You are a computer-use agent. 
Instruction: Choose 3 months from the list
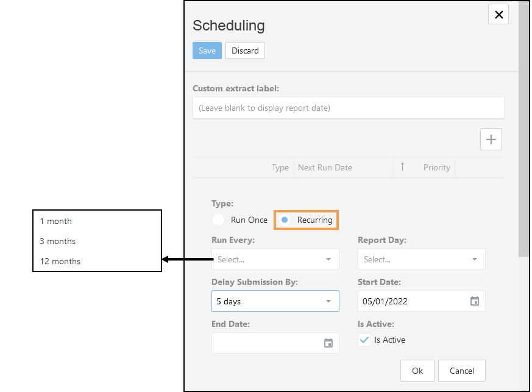pos(58,241)
